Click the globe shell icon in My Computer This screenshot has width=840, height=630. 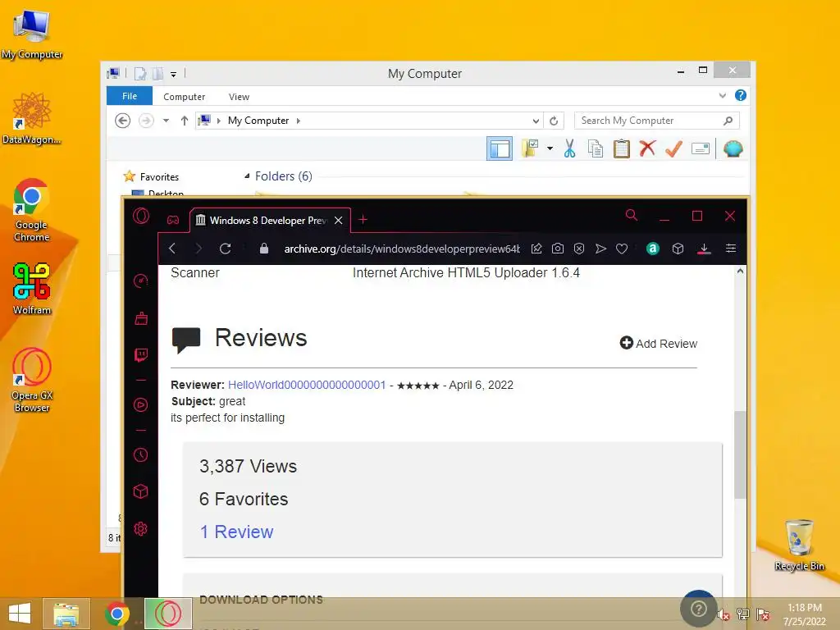[x=733, y=148]
